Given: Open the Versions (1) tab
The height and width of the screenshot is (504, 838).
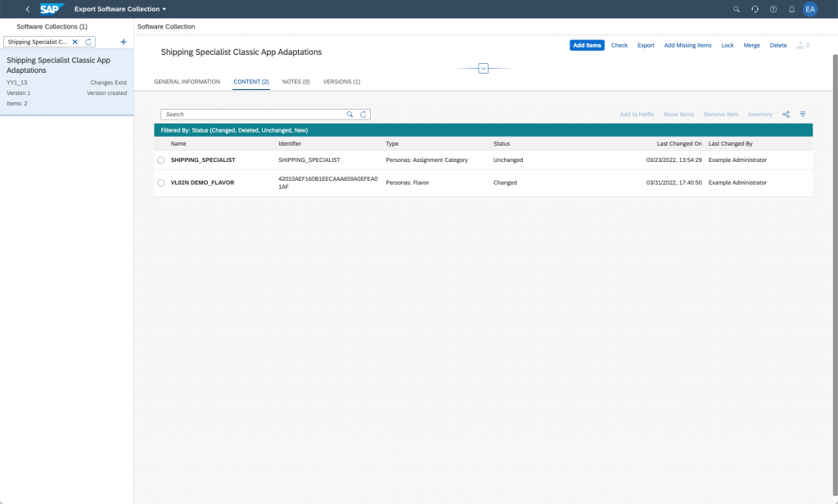Looking at the screenshot, I should (x=341, y=82).
